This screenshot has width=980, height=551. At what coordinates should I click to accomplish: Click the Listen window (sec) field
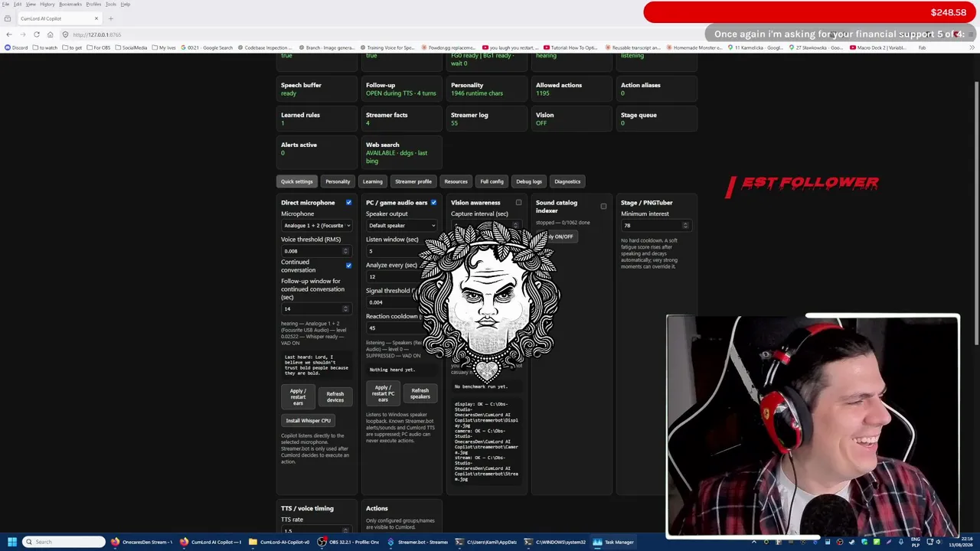(401, 251)
